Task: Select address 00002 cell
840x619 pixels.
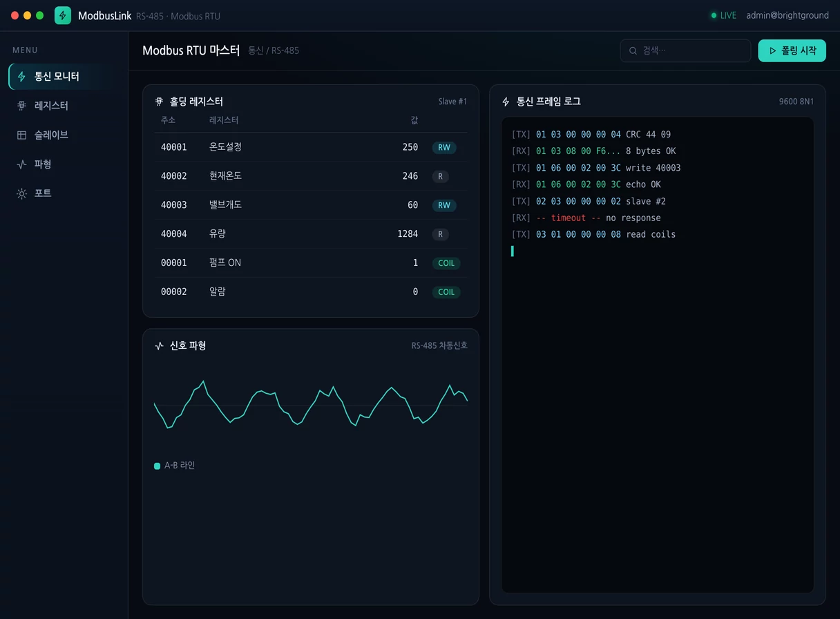Action: point(174,292)
